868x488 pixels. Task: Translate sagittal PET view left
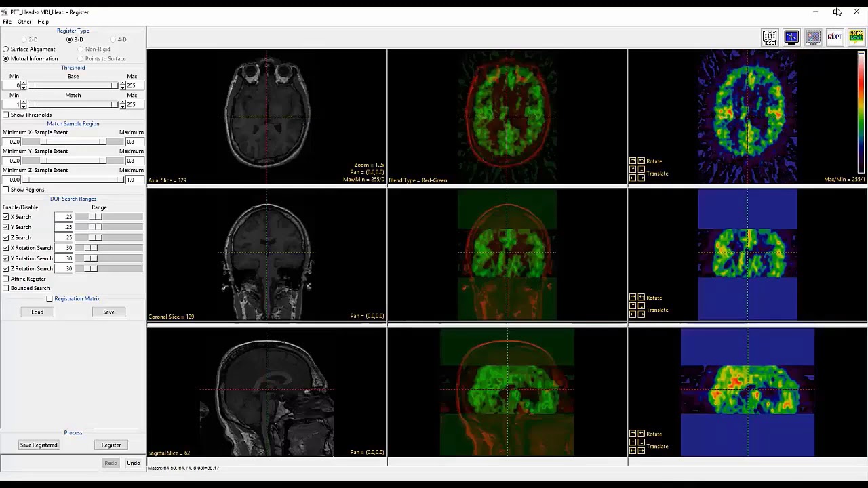633,450
